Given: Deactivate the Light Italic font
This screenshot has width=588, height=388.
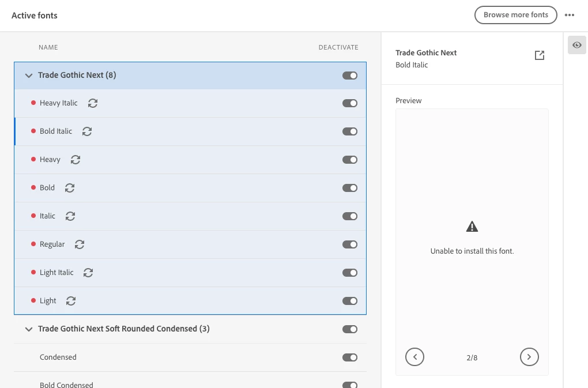Looking at the screenshot, I should (x=349, y=273).
